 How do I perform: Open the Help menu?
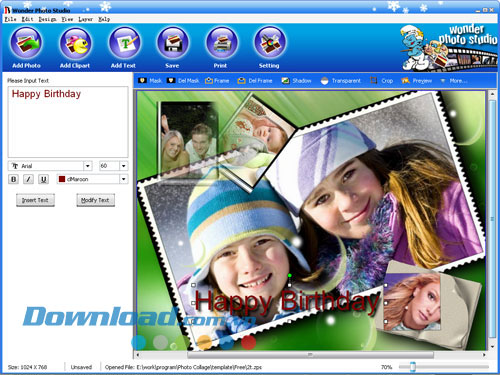point(104,19)
